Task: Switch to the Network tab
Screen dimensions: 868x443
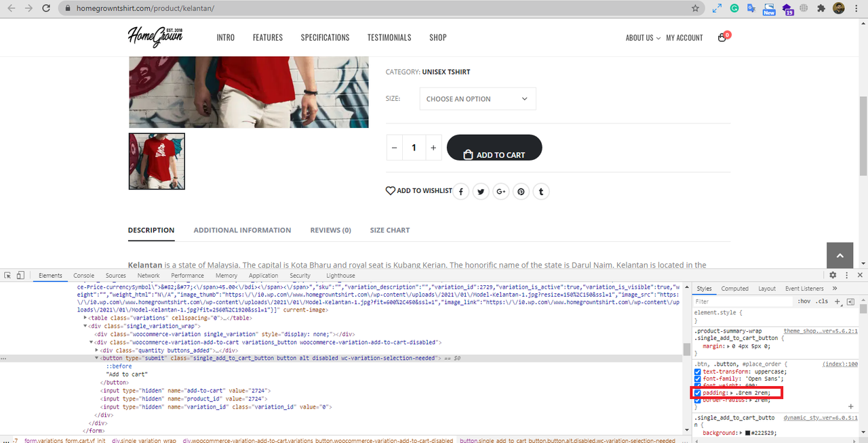Action: click(x=149, y=276)
